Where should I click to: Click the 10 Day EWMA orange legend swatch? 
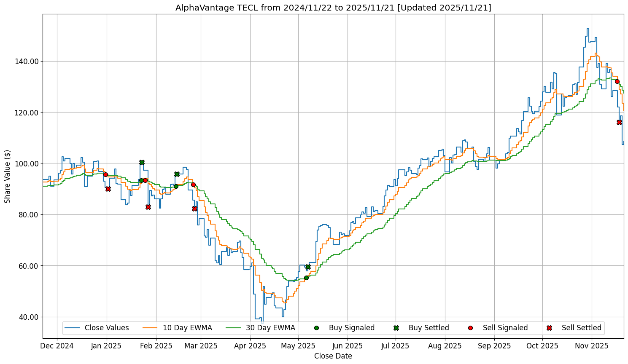pyautogui.click(x=151, y=328)
